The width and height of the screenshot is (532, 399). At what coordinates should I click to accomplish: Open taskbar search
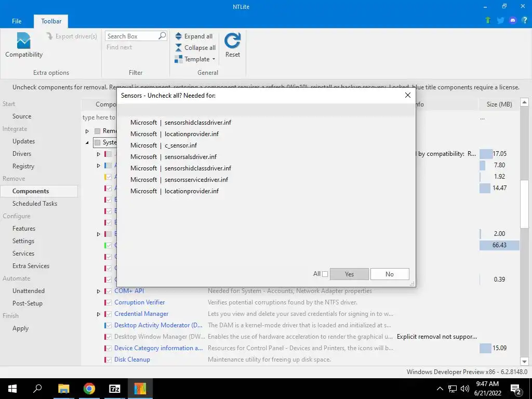(x=37, y=389)
